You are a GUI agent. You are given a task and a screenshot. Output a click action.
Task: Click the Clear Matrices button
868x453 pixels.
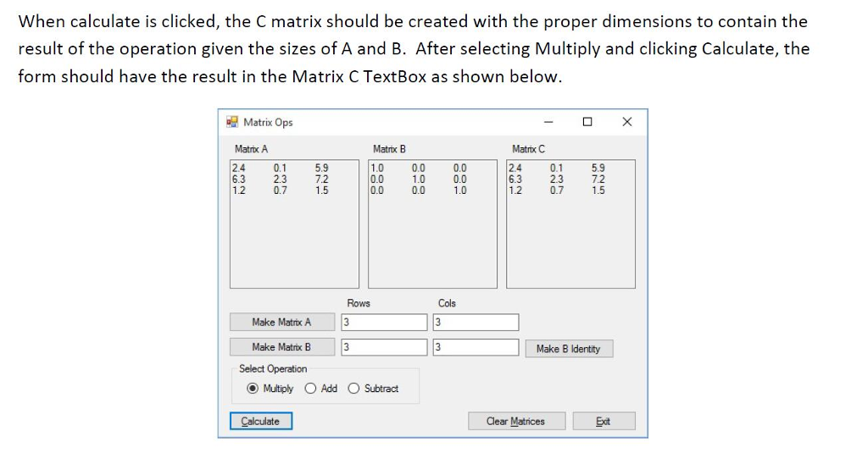click(x=516, y=421)
